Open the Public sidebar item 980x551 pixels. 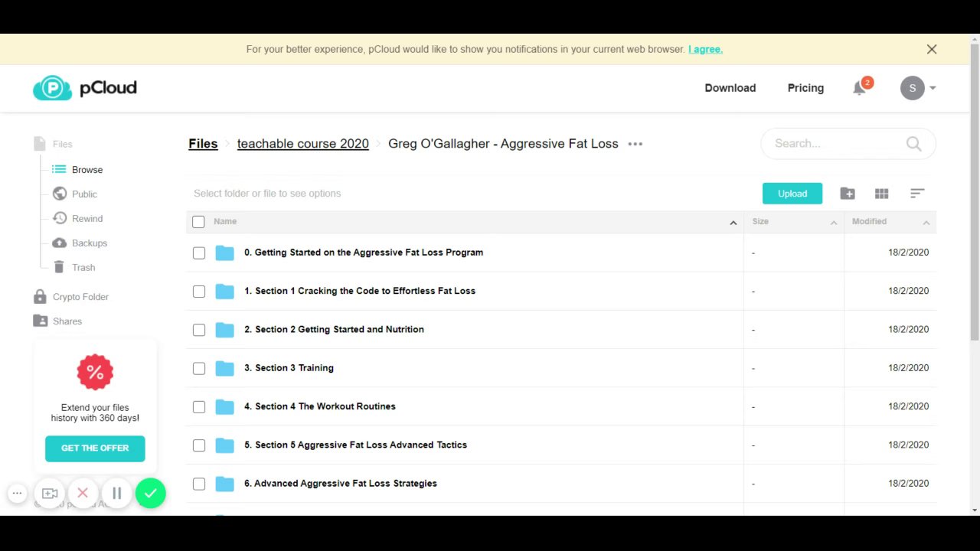[x=75, y=194]
